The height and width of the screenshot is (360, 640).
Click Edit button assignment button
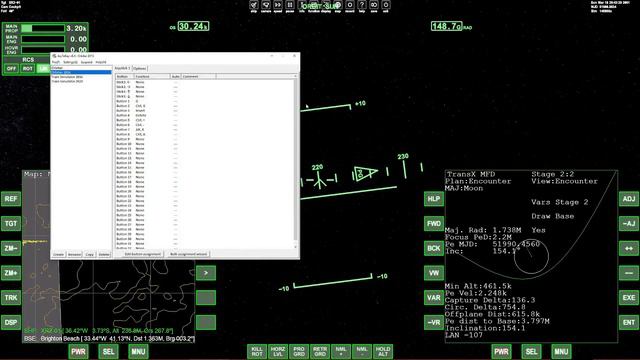pos(143,254)
